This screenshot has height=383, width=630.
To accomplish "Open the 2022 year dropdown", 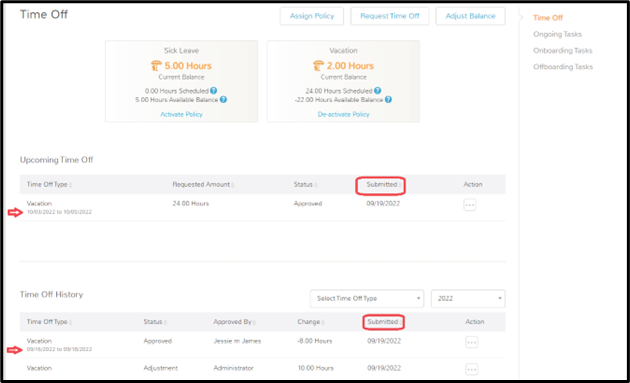I will pos(468,299).
